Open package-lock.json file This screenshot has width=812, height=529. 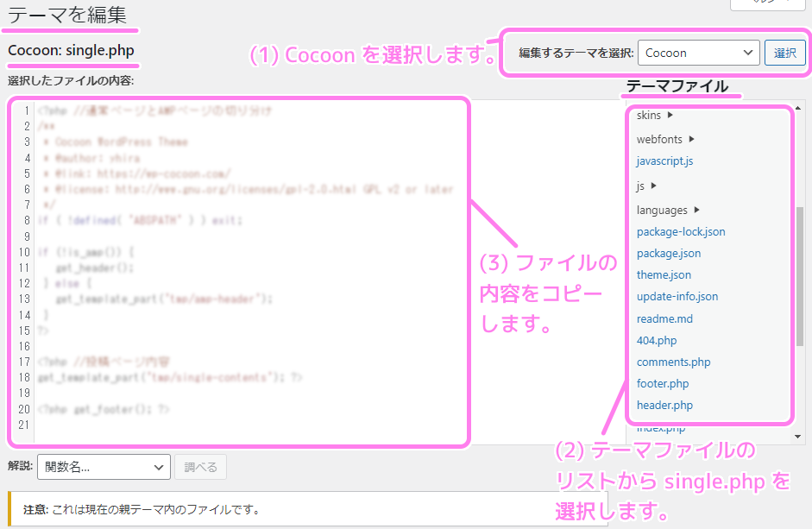click(681, 231)
